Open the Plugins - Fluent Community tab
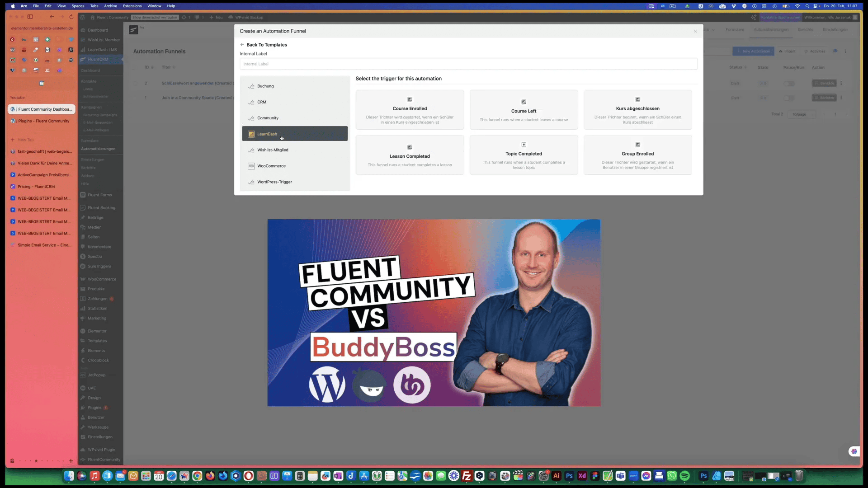The height and width of the screenshot is (488, 868). coord(42,121)
